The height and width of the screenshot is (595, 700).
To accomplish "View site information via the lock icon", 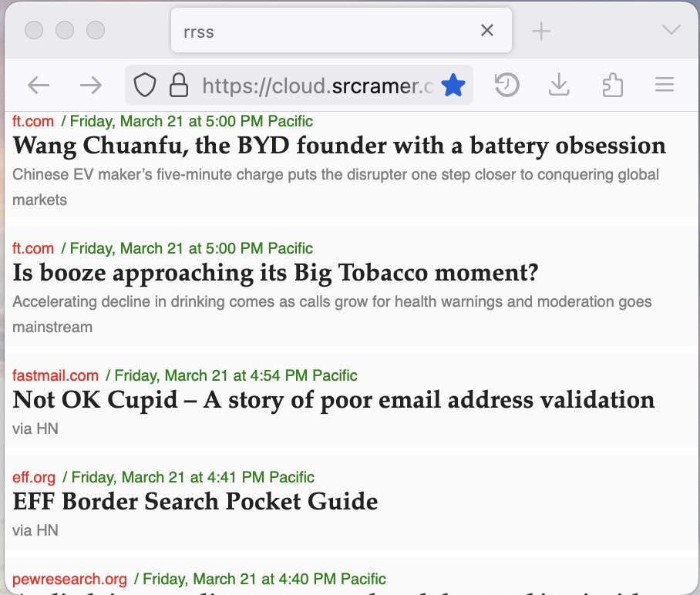I will [179, 85].
